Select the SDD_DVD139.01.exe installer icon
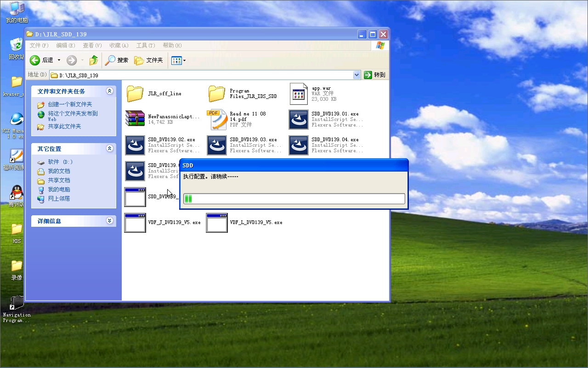588x368 pixels. tap(299, 120)
